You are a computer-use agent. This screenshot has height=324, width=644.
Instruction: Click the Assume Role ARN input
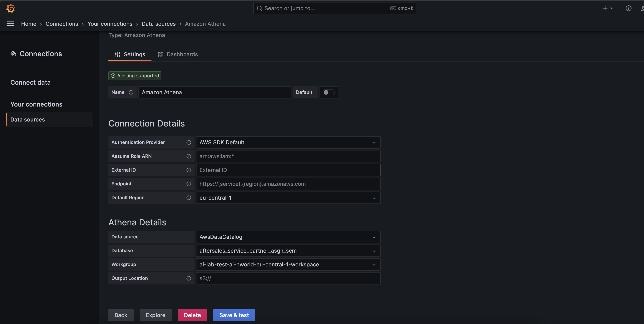(x=288, y=156)
